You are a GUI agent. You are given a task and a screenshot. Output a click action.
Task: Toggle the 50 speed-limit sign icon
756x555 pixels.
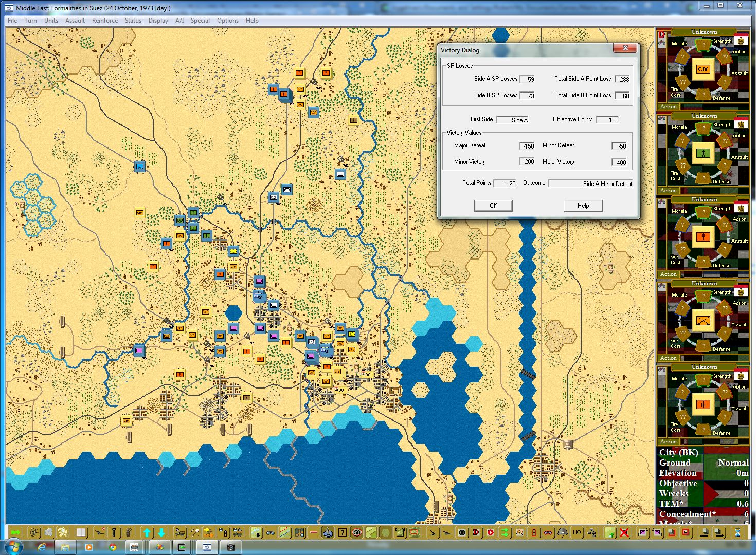coord(357,532)
